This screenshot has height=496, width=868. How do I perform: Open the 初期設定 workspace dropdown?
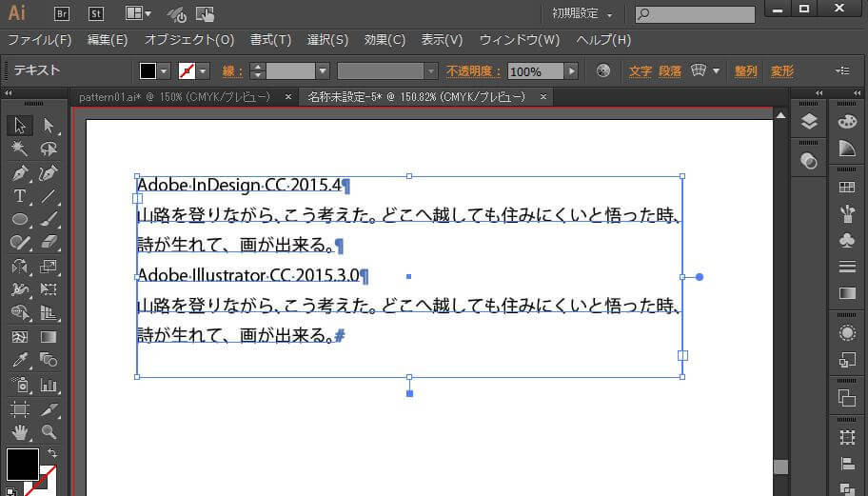point(582,14)
